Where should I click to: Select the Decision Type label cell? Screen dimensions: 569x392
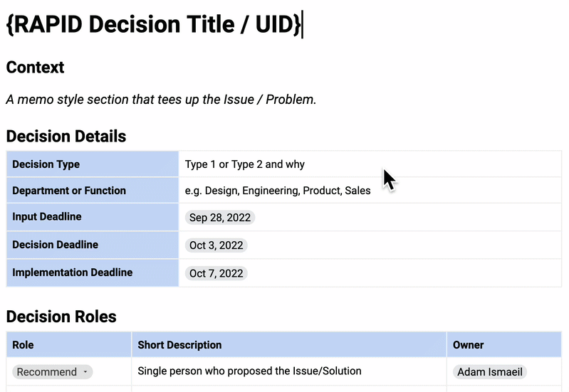click(93, 164)
